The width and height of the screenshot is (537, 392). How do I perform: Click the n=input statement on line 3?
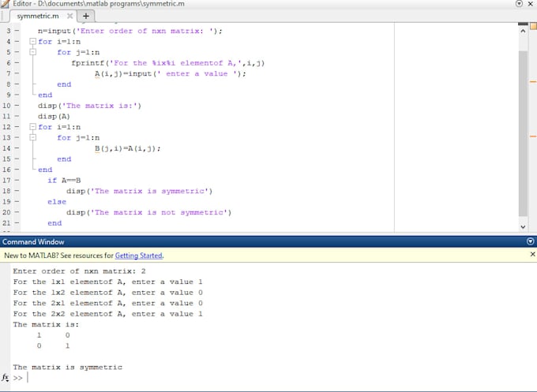pos(130,31)
